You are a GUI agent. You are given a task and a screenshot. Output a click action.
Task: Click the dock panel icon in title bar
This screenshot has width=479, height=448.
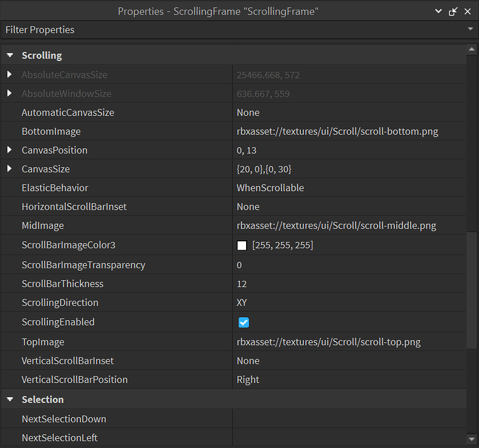tap(452, 11)
